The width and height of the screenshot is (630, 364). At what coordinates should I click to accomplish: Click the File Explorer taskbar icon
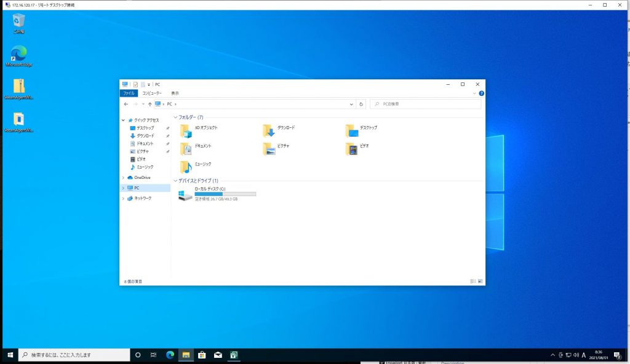[x=186, y=355]
